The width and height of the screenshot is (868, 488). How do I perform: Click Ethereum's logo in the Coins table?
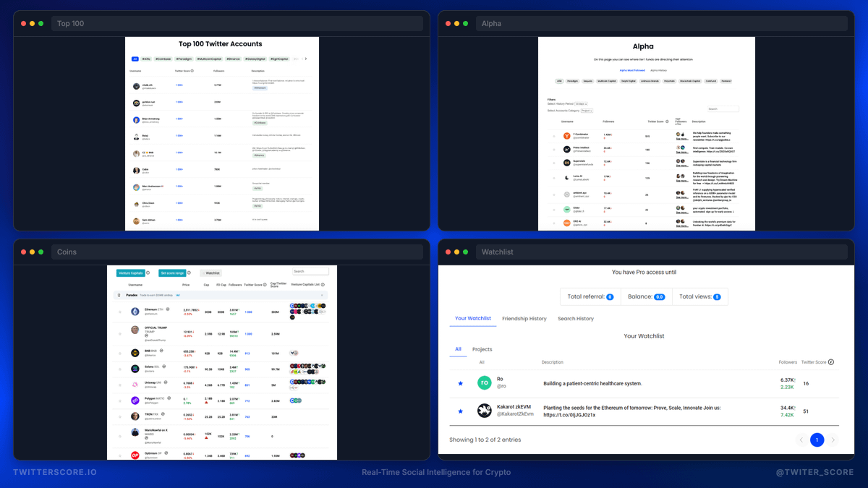tap(135, 312)
